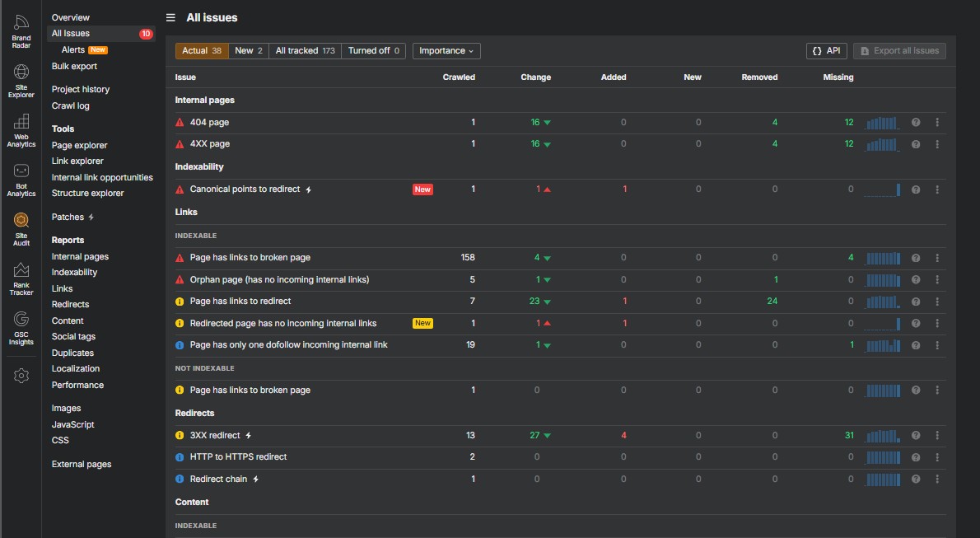This screenshot has width=980, height=538.
Task: Sort by the Crawled column header
Action: click(459, 77)
